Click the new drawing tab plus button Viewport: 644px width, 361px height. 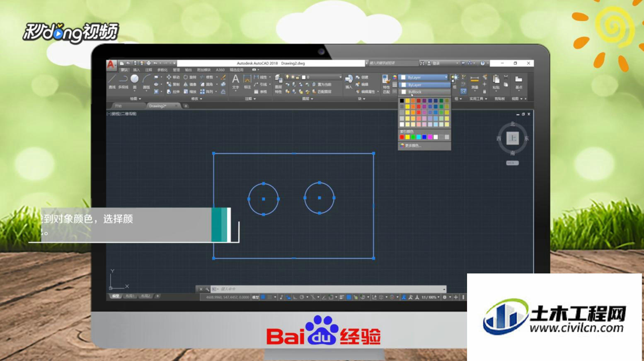[x=186, y=106]
